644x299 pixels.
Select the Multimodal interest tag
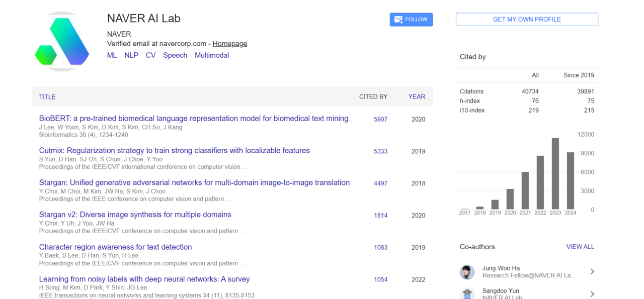click(211, 55)
